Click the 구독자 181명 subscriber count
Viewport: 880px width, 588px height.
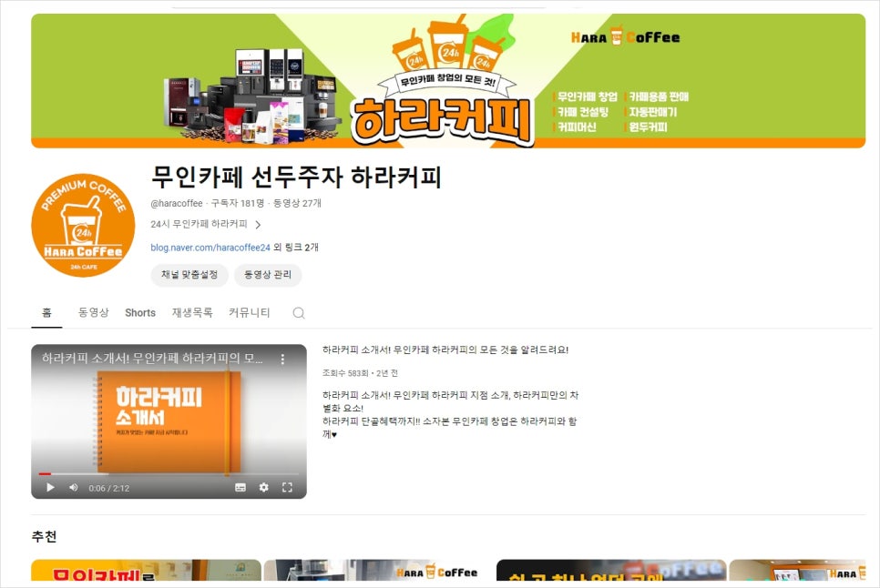[238, 204]
